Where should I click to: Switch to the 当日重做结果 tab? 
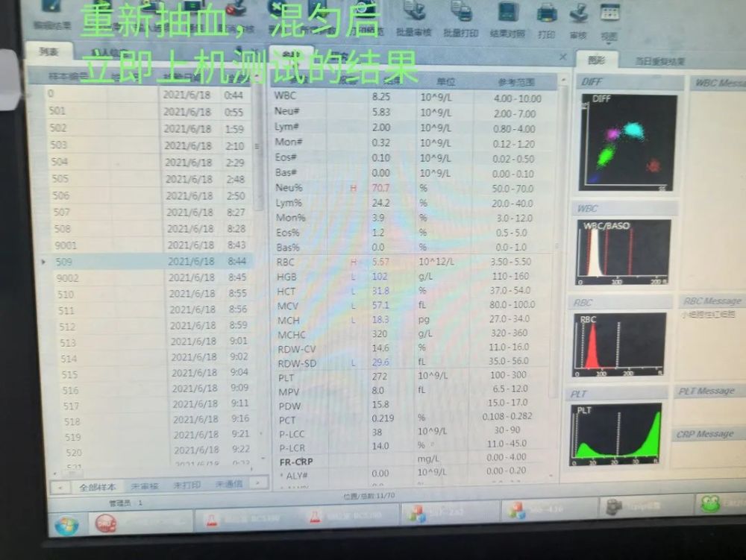point(660,61)
